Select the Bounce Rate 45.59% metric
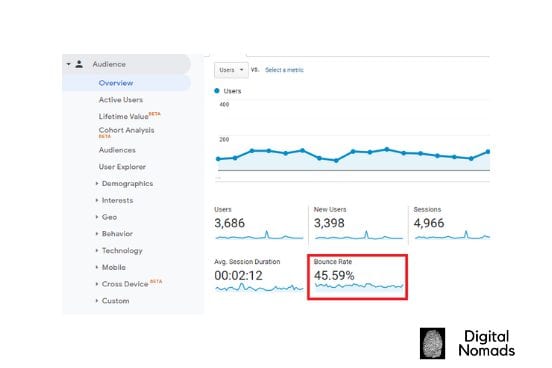 tap(358, 277)
